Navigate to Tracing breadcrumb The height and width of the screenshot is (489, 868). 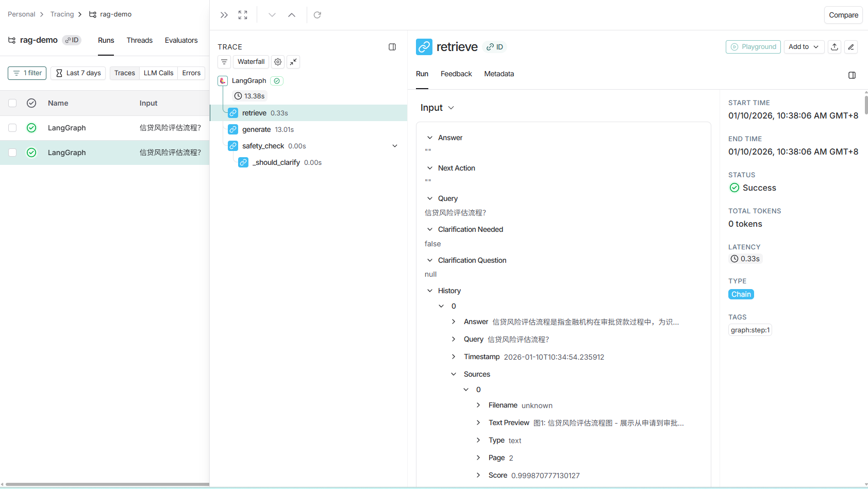[x=62, y=14]
